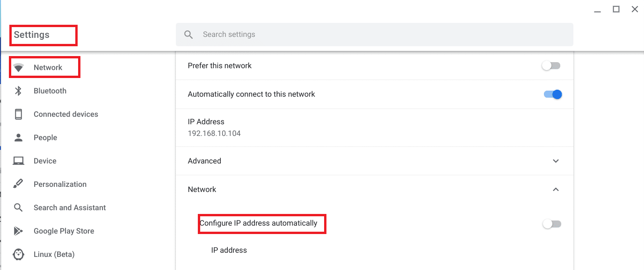Select the People section icon
Screen dimensions: 644x270
(19, 137)
